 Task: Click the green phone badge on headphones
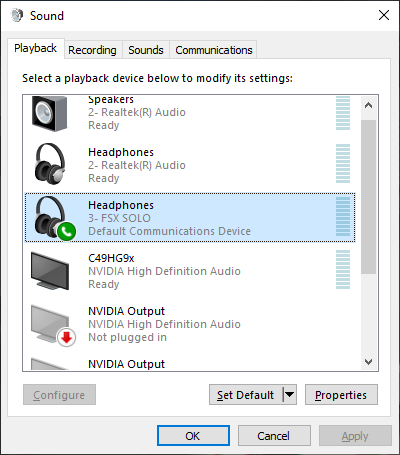(x=66, y=231)
